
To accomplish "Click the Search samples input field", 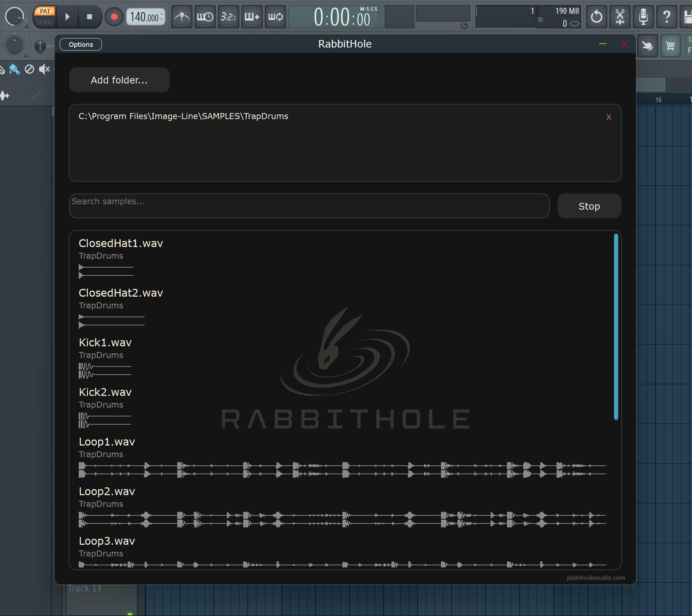I will coord(309,206).
